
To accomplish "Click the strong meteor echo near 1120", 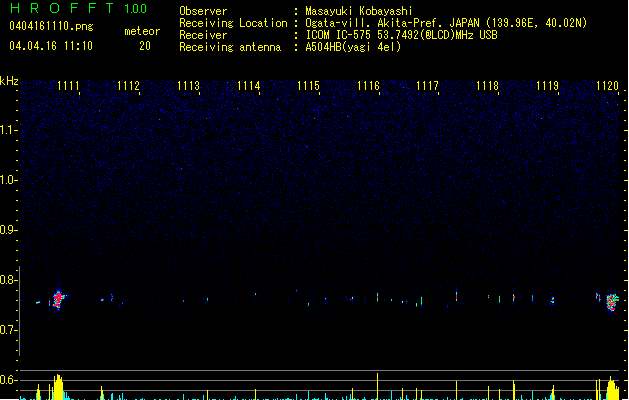I will (x=612, y=302).
